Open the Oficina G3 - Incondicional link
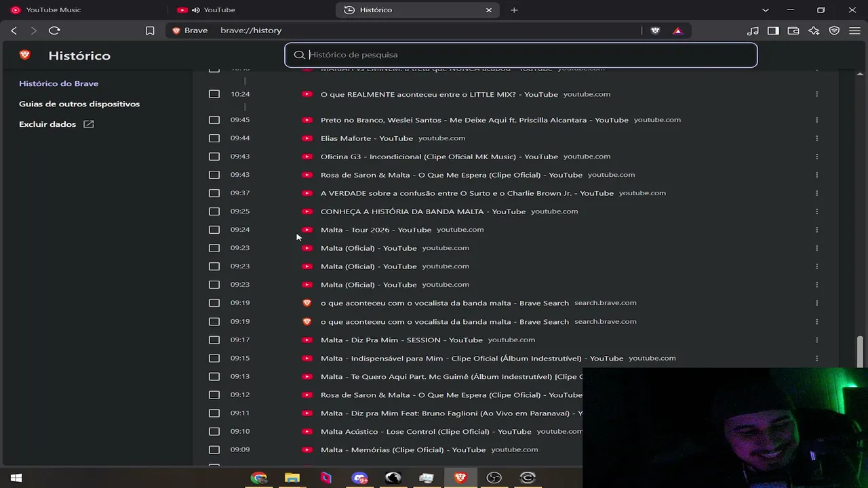 pyautogui.click(x=439, y=157)
